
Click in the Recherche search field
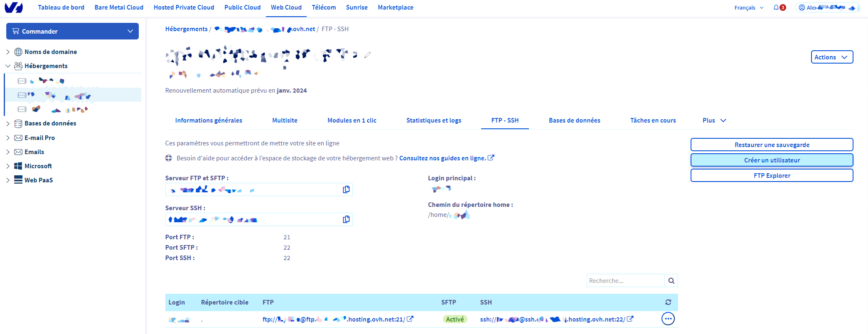point(625,281)
